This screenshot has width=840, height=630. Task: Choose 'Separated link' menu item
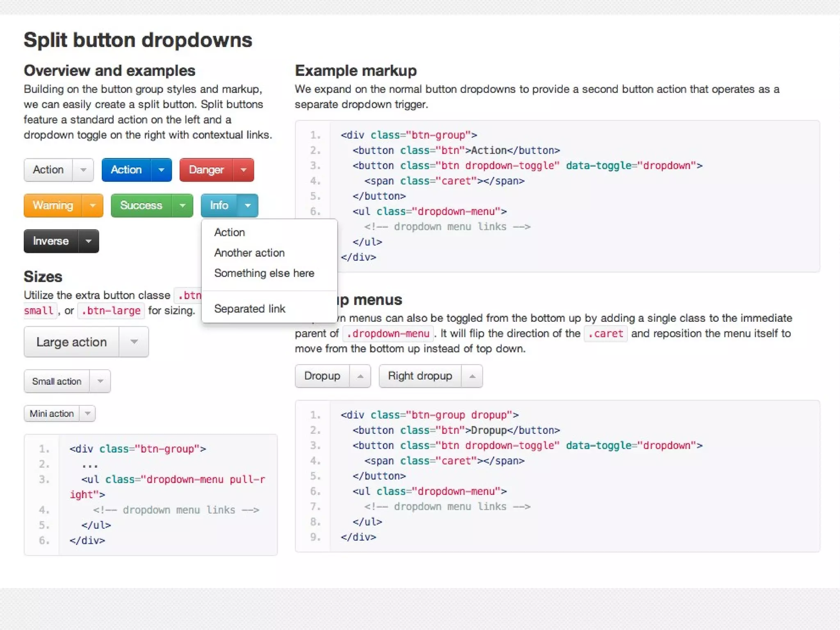[249, 309]
